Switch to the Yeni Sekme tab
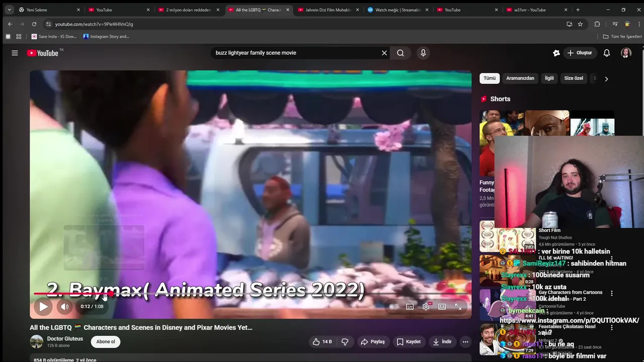 coord(49,10)
